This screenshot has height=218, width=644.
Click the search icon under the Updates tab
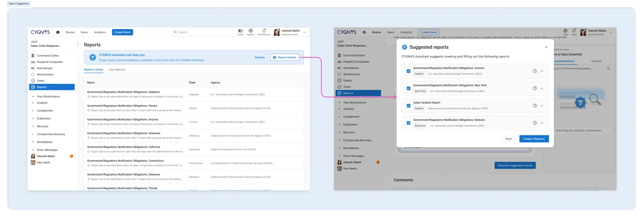(609, 69)
